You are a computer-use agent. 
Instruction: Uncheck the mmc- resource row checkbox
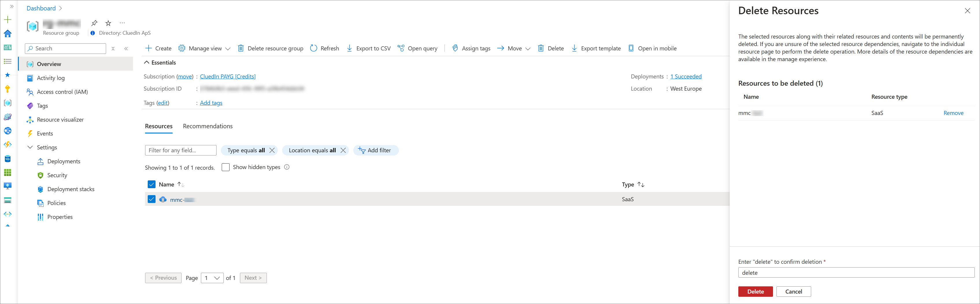pos(151,199)
